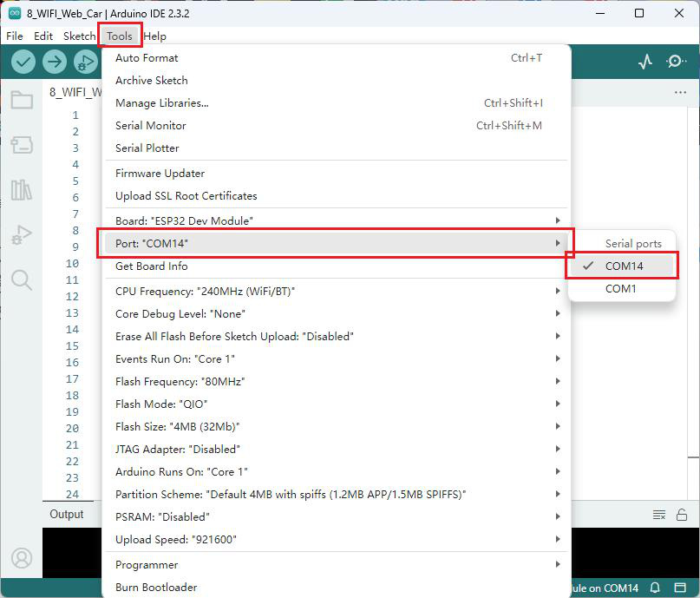Select Get Board Info
The width and height of the screenshot is (700, 598).
pyautogui.click(x=337, y=266)
